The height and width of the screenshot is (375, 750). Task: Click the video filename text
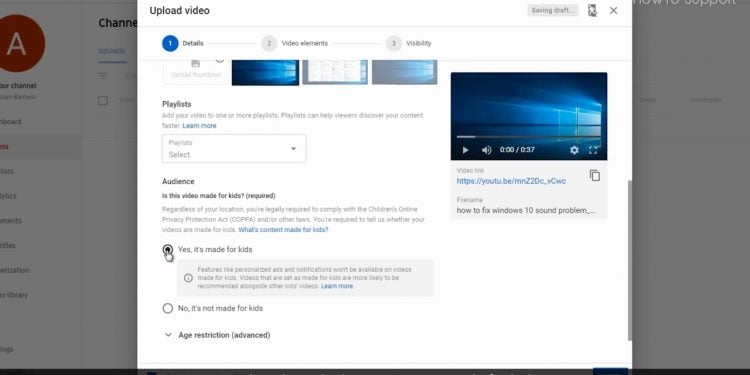click(x=526, y=210)
